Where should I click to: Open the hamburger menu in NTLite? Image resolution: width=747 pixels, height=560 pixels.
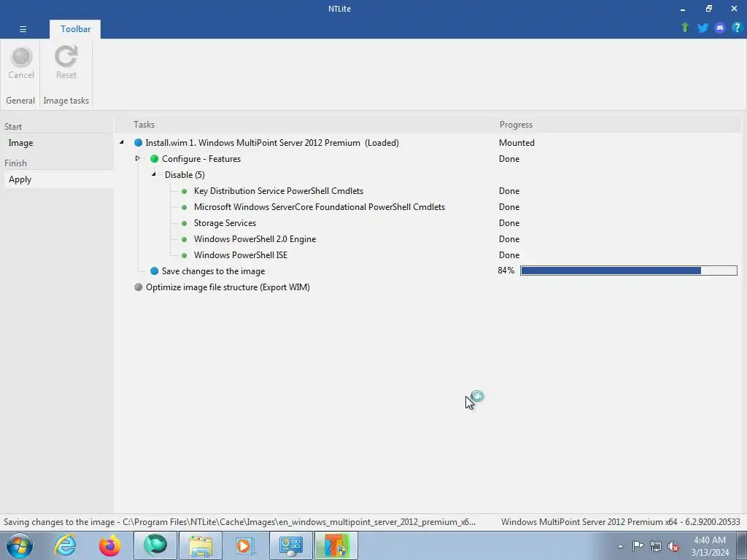click(23, 29)
